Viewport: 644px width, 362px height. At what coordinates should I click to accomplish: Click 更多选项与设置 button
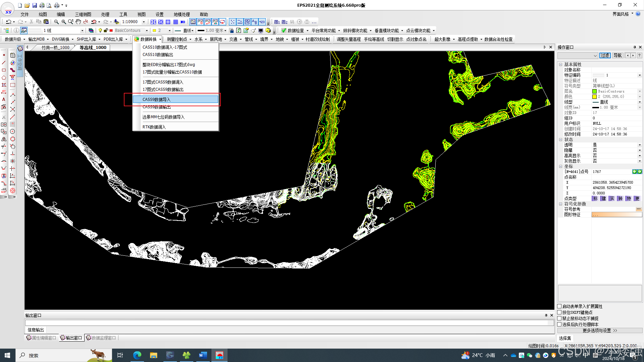pos(600,330)
